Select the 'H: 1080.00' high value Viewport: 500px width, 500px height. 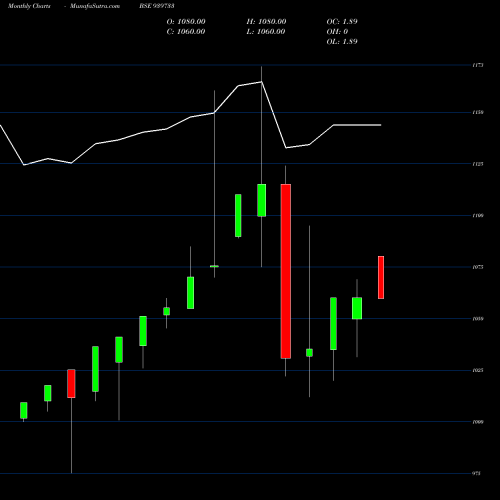(266, 22)
